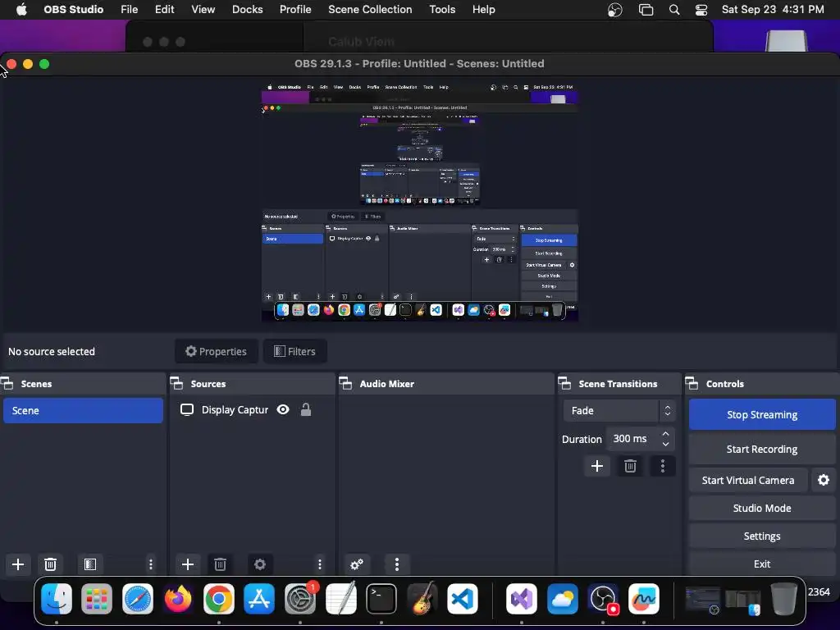Screen dimensions: 840x630
Task: Toggle Display Capture lock icon
Action: pos(306,410)
